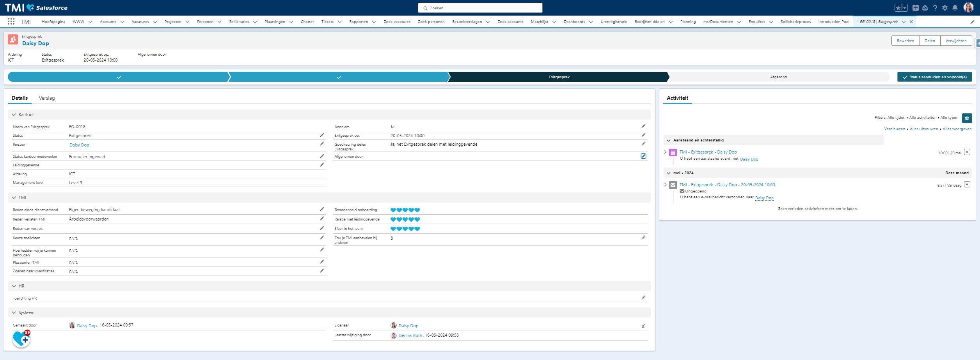Switch to the Verslag tab
Viewport: 980px width, 360px height.
(47, 98)
